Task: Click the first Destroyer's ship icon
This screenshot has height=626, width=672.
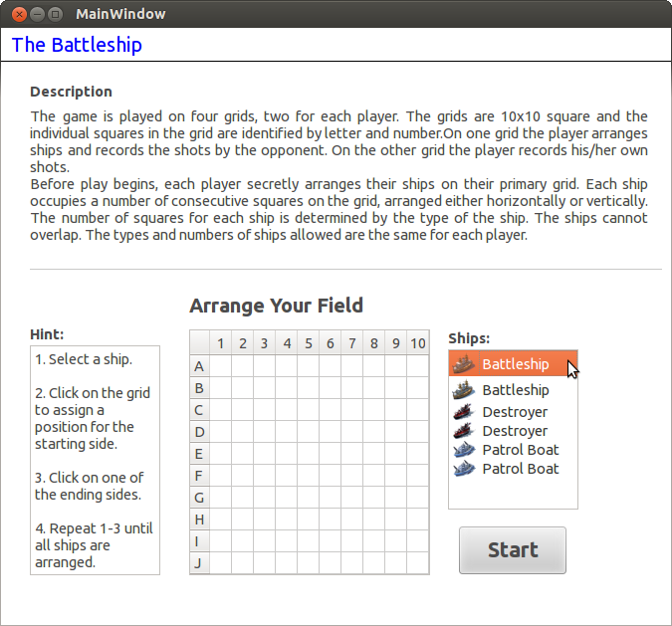Action: [464, 412]
